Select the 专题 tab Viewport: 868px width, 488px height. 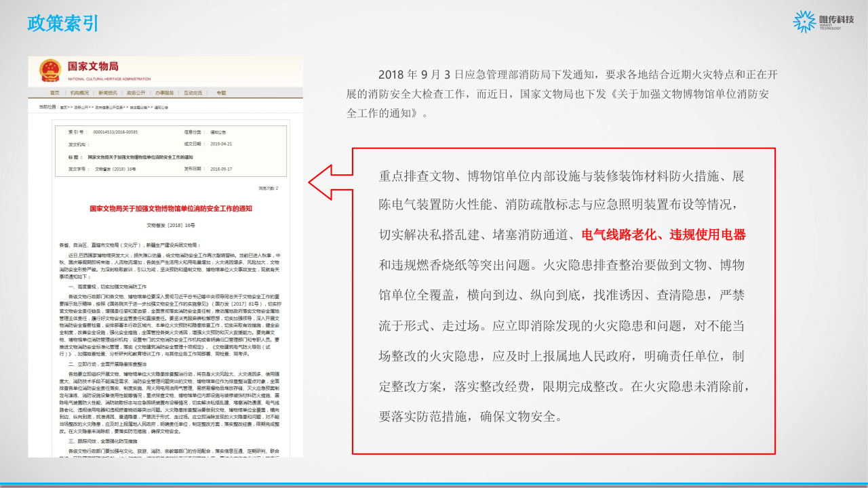click(222, 93)
